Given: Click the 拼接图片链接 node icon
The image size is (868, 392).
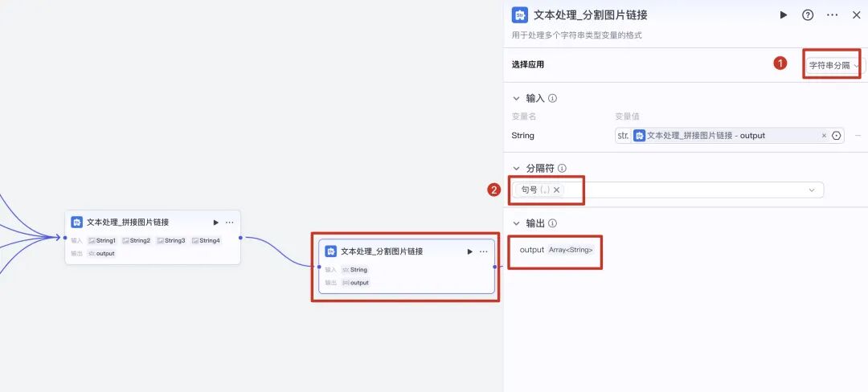Looking at the screenshot, I should 77,223.
